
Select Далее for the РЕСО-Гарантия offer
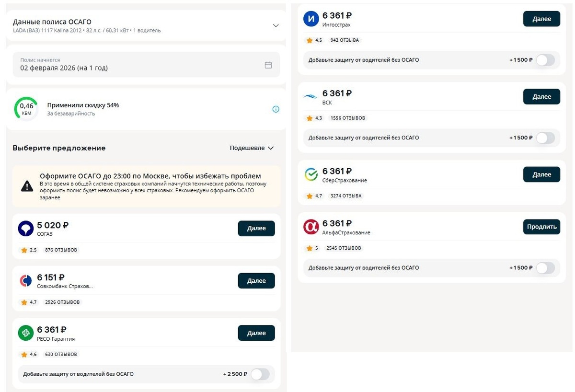point(256,333)
